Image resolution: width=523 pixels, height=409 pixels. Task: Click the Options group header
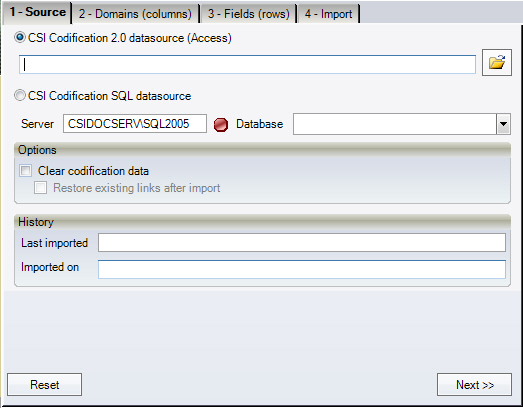coord(263,150)
